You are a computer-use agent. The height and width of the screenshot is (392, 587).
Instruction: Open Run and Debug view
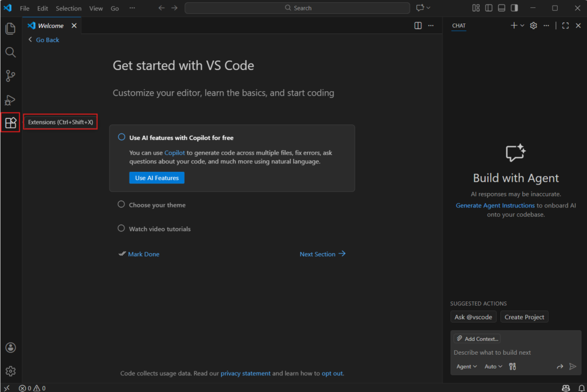coord(10,100)
